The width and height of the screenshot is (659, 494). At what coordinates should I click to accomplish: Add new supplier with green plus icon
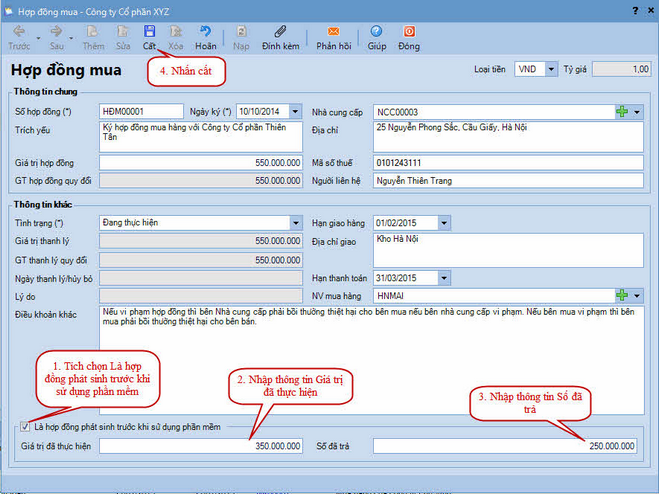tap(622, 112)
